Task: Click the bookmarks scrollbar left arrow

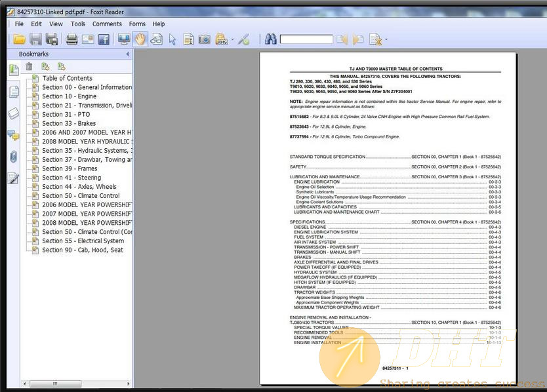Action: pos(24,383)
